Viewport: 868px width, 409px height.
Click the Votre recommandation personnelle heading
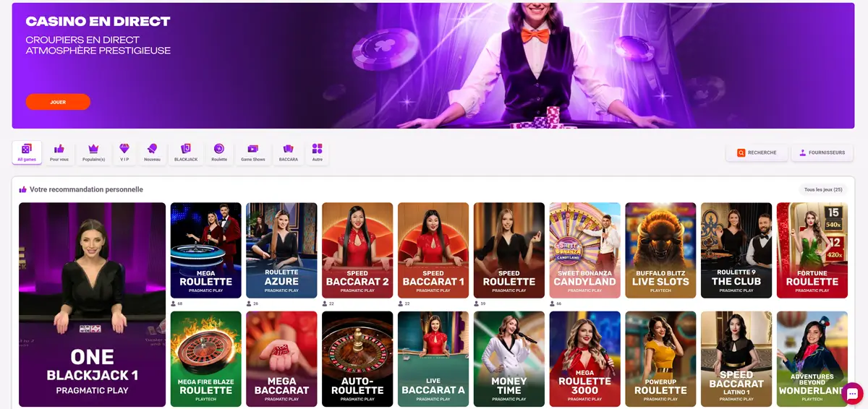86,189
